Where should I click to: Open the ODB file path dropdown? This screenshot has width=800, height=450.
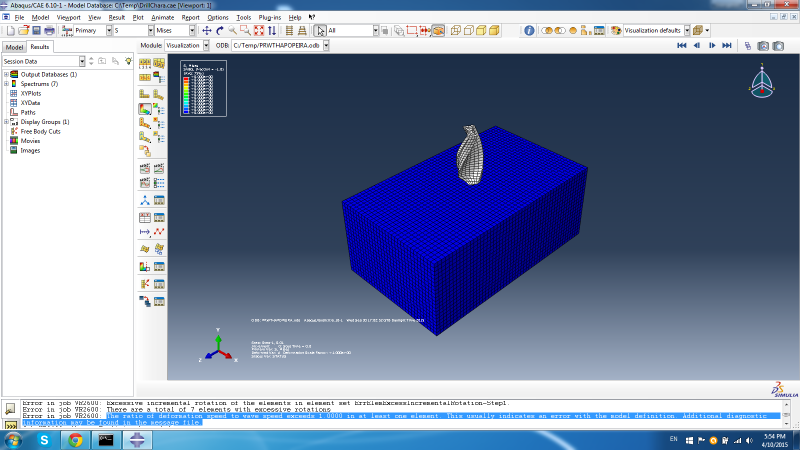(x=326, y=45)
